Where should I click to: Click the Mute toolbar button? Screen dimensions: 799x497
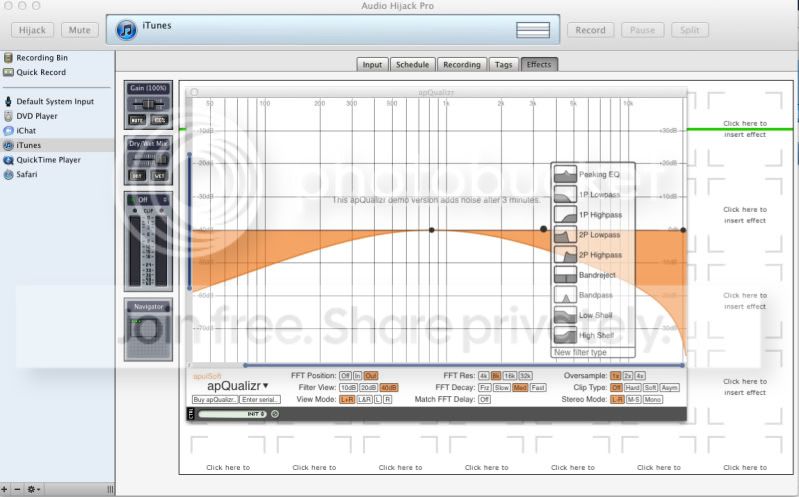click(79, 30)
